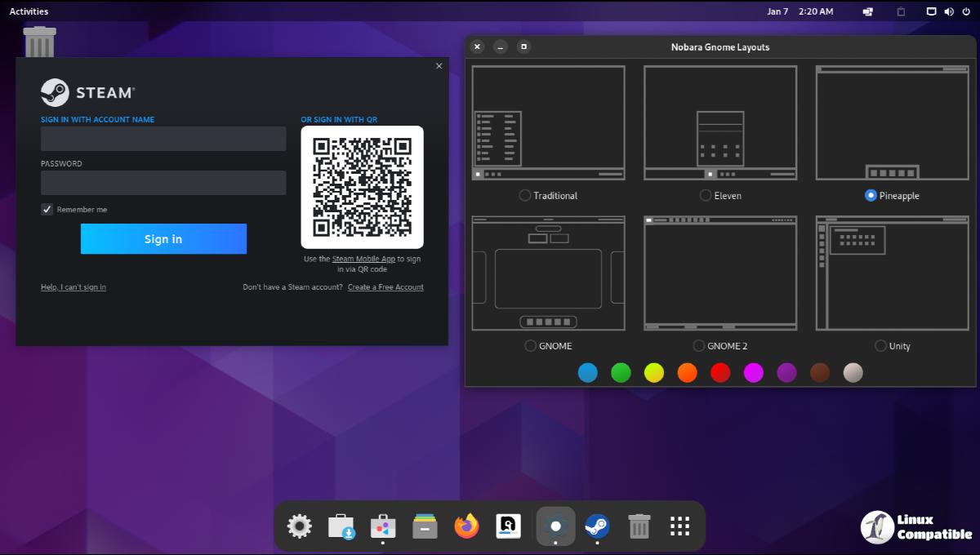Select the Unity layout radio button

point(880,346)
